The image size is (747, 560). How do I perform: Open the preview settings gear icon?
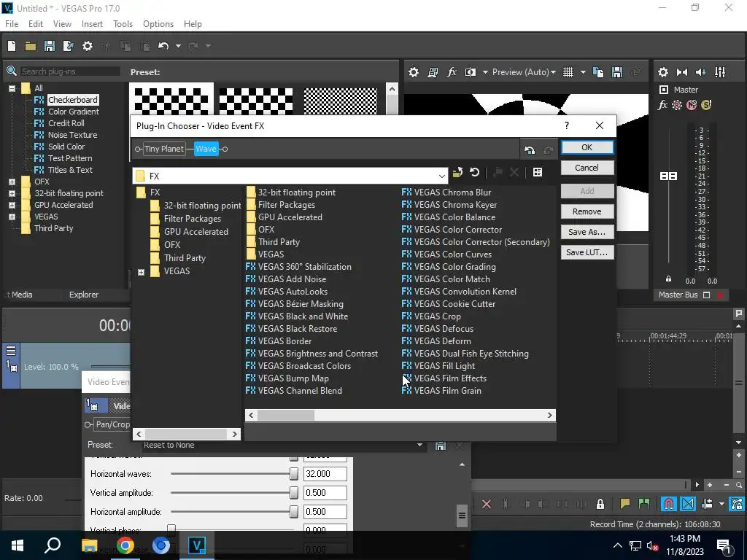click(414, 72)
